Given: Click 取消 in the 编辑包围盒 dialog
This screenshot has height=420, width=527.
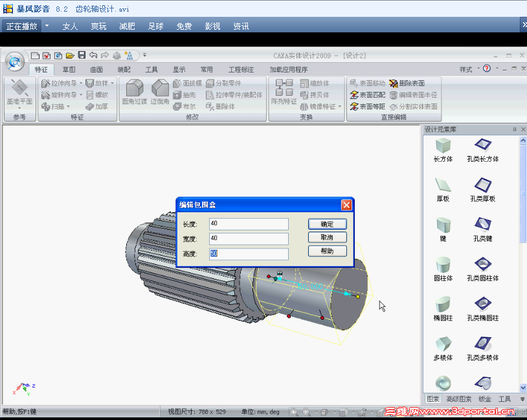Looking at the screenshot, I should pyautogui.click(x=328, y=238).
